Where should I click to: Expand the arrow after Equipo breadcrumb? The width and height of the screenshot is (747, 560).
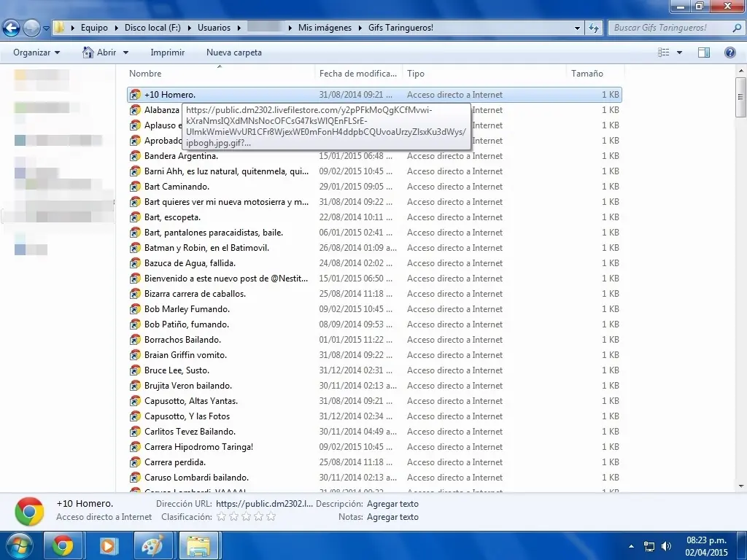(x=116, y=28)
